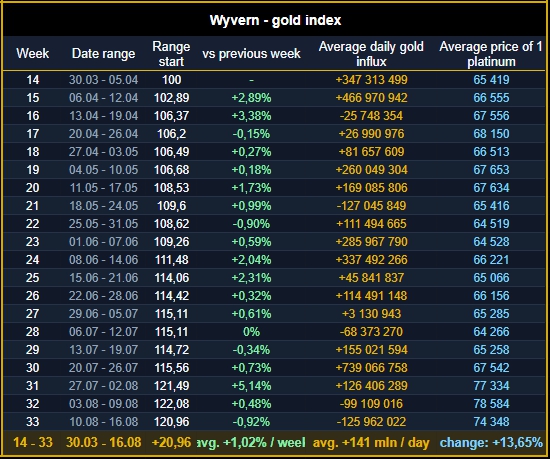The image size is (550, 459).
Task: Click the -0,15% change for week 17
Action: (251, 134)
